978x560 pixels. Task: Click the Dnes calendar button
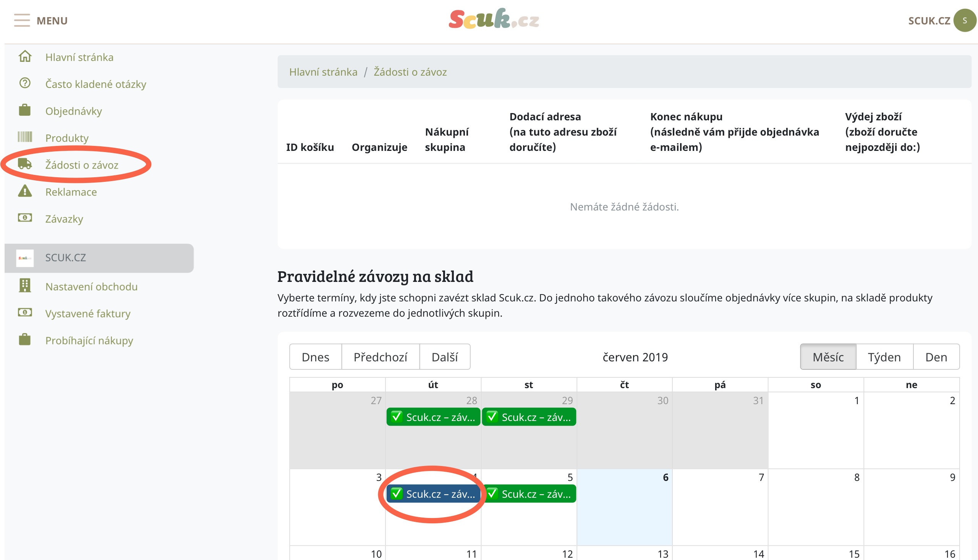pyautogui.click(x=316, y=356)
